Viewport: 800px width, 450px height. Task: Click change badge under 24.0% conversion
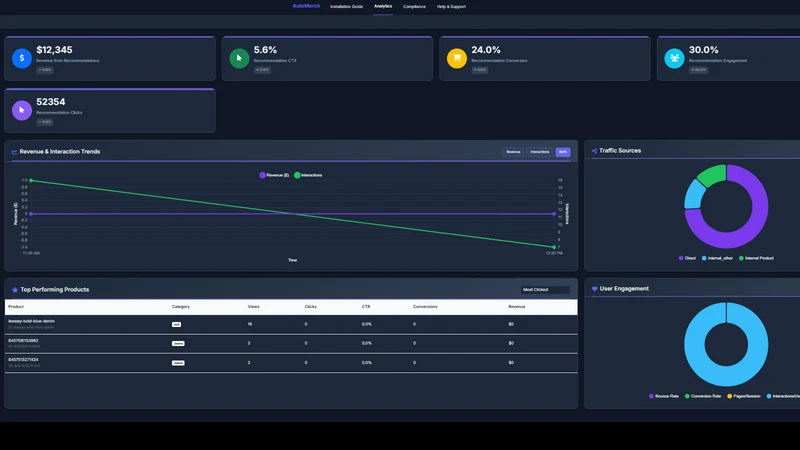[480, 70]
